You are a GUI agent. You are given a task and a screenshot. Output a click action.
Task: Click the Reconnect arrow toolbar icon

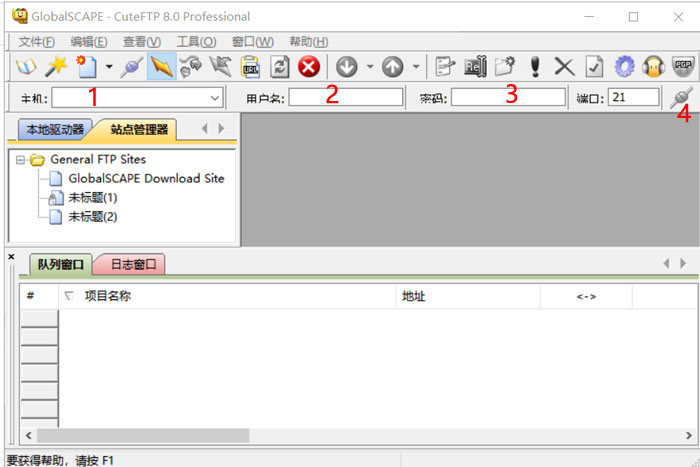(x=221, y=67)
